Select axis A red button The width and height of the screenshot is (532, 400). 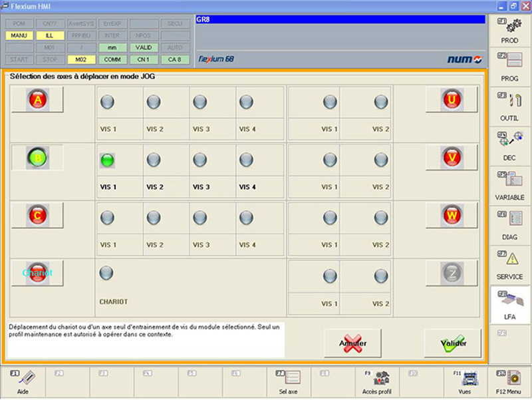click(37, 100)
